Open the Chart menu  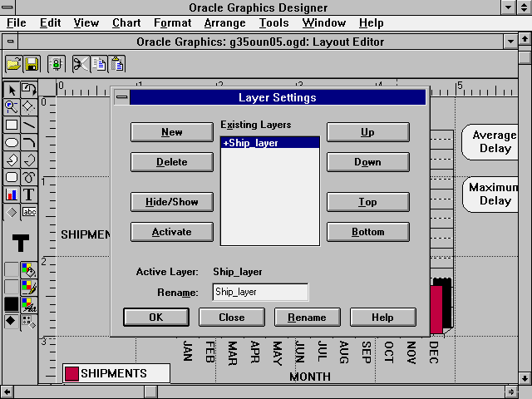click(126, 23)
